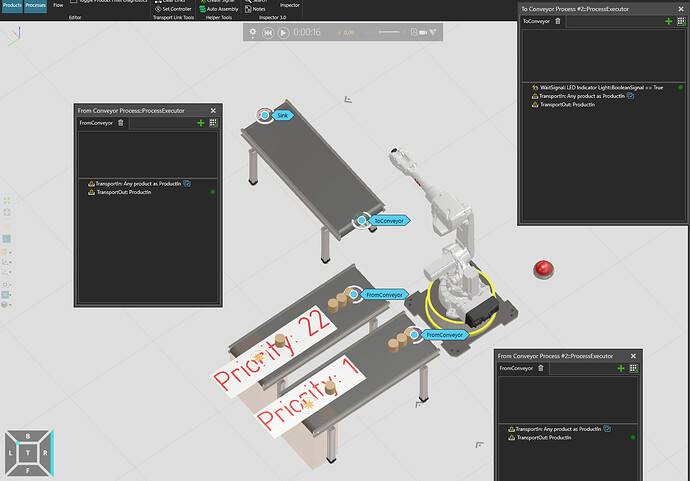The width and height of the screenshot is (690, 481).
Task: Open the Flow tab
Action: coord(57,5)
